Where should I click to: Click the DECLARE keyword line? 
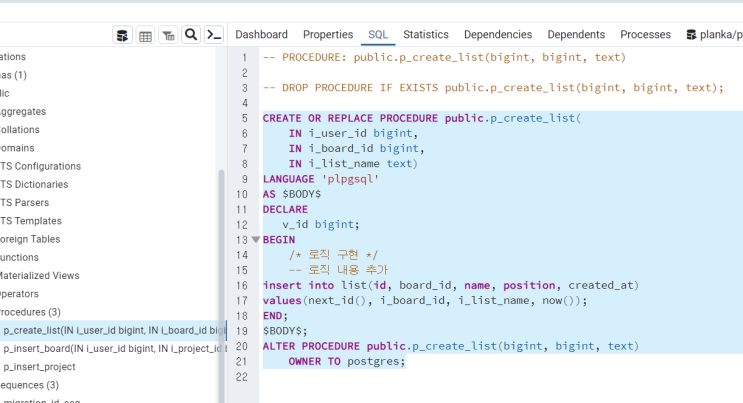(x=285, y=209)
